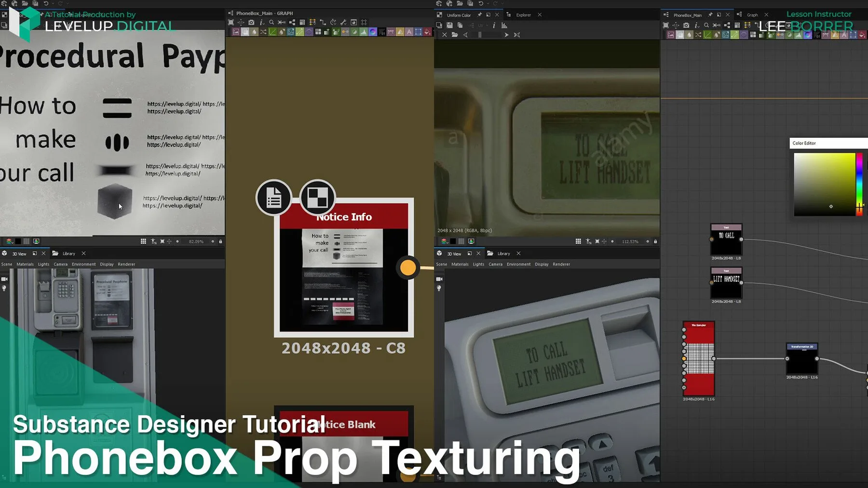
Task: Switch to the Library tab beside the right 3D View
Action: click(x=503, y=253)
